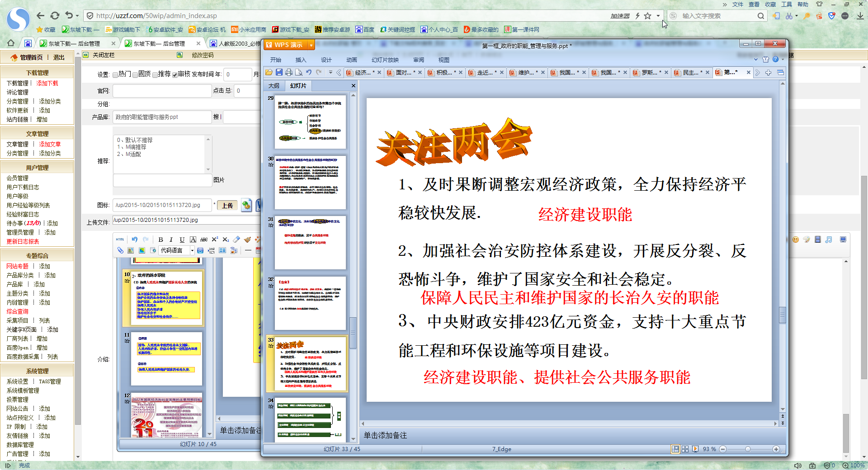The image size is (868, 470).
Task: Click 关闭左栏 to hide the sidebar
Action: tap(104, 55)
